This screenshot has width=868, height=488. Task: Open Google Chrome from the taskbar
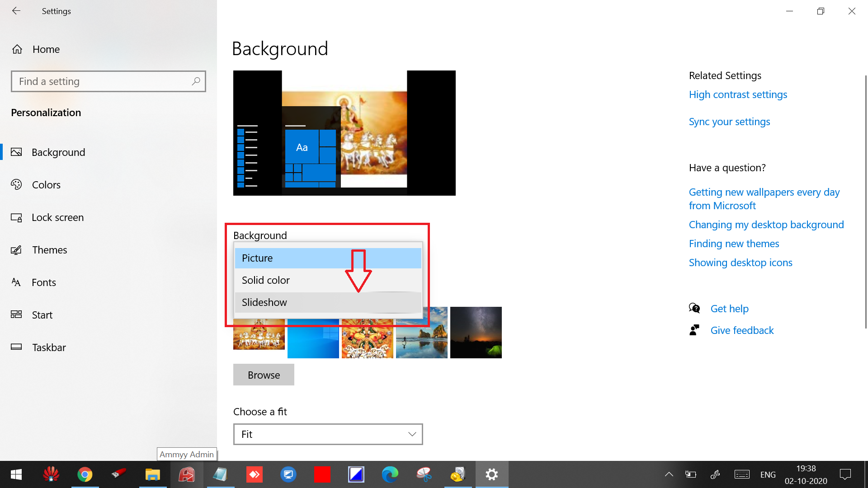[x=85, y=474]
